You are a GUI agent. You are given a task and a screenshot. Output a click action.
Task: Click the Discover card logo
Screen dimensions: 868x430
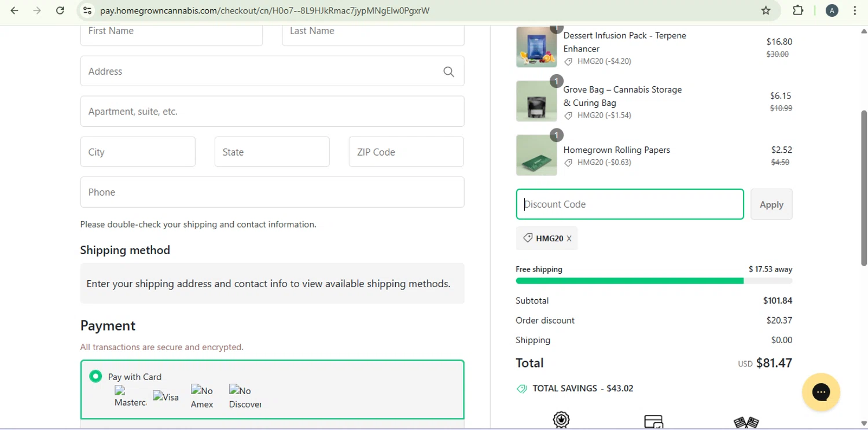(245, 397)
